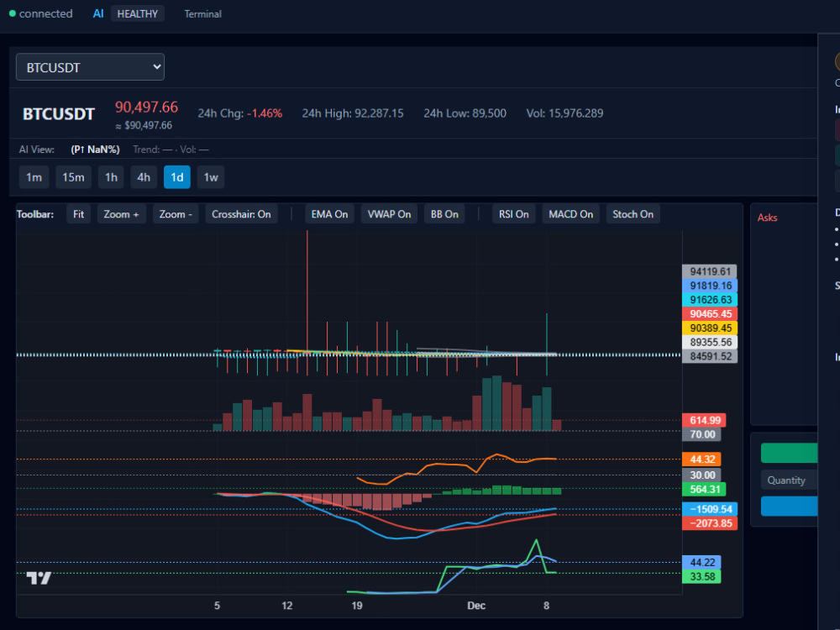This screenshot has height=630, width=840.
Task: Toggle the MACD On indicator
Action: 570,214
